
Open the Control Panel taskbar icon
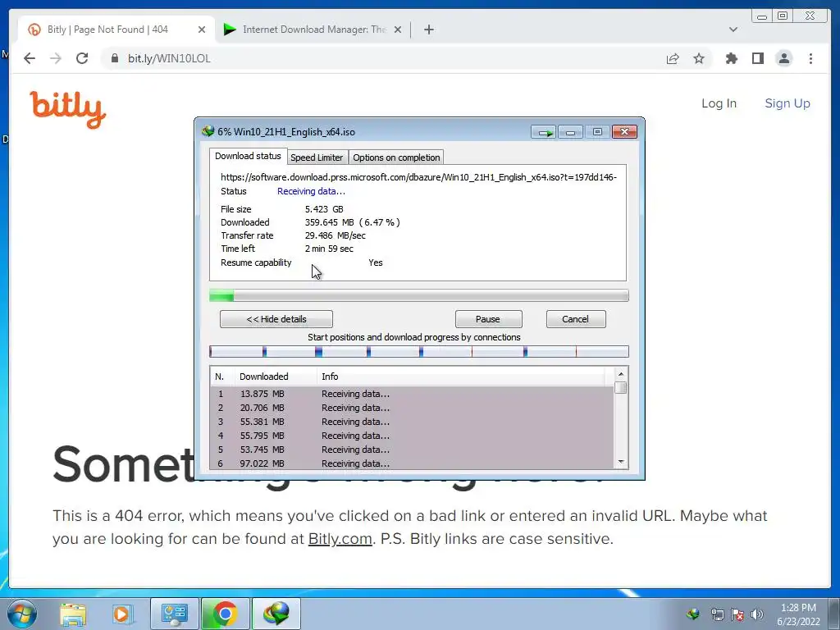click(174, 614)
